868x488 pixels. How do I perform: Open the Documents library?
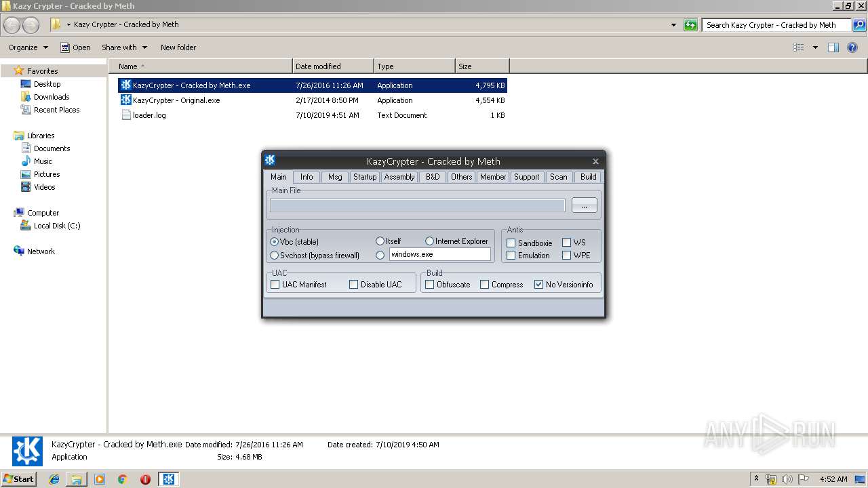pyautogui.click(x=45, y=148)
